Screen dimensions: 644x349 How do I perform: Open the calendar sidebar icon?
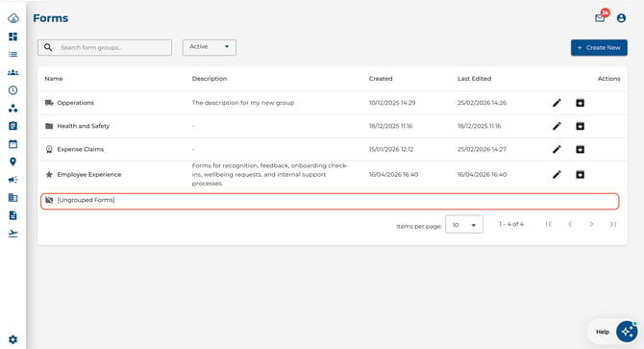12,144
